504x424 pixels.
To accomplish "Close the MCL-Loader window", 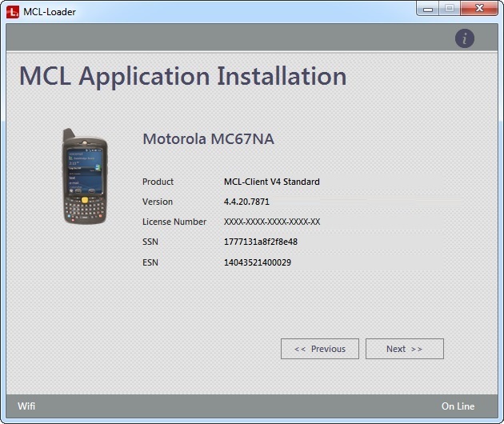I will 479,9.
